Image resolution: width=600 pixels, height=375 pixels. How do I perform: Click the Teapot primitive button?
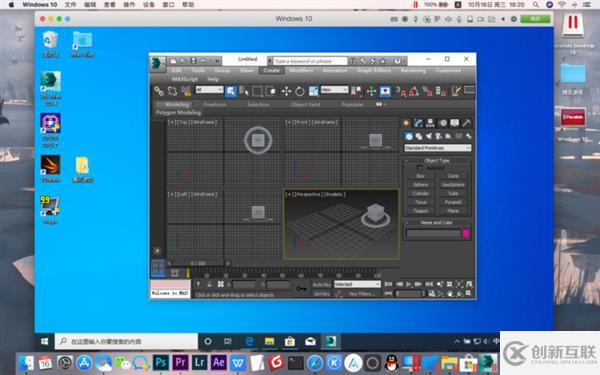click(421, 211)
